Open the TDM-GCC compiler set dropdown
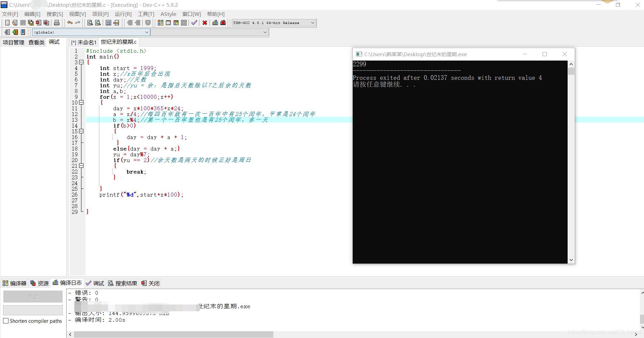The width and height of the screenshot is (644, 338). (x=274, y=23)
